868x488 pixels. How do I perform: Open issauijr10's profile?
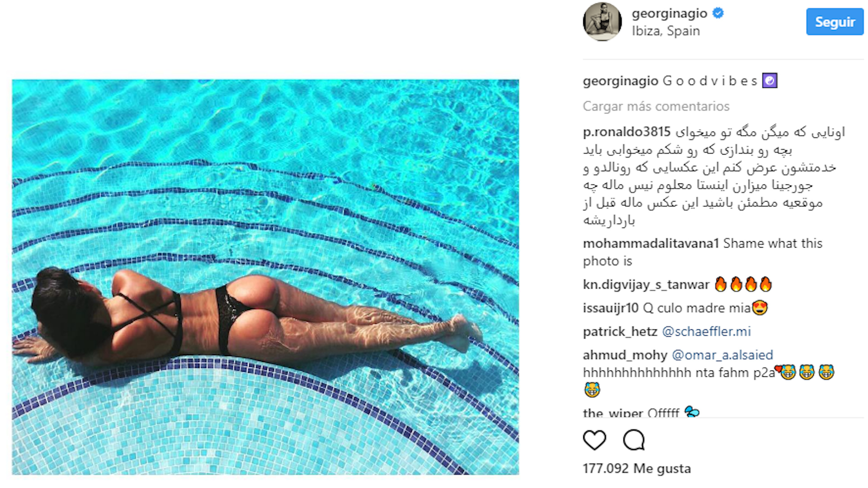[x=611, y=308]
